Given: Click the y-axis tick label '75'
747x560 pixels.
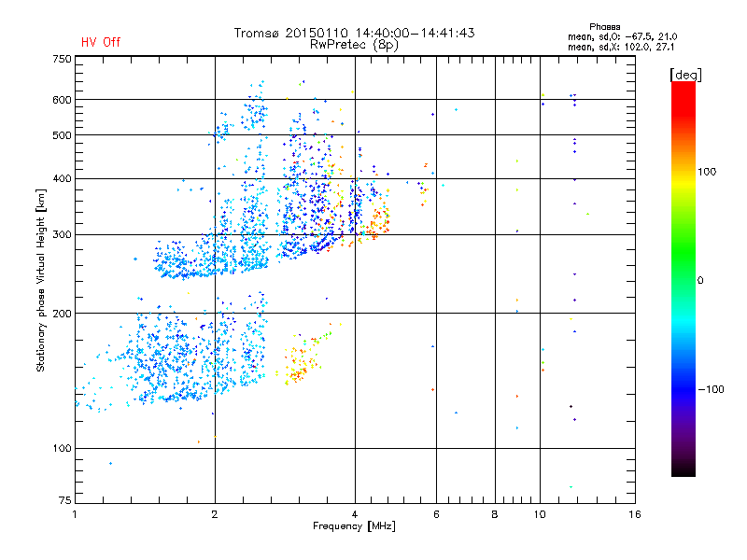Looking at the screenshot, I should pyautogui.click(x=65, y=500).
